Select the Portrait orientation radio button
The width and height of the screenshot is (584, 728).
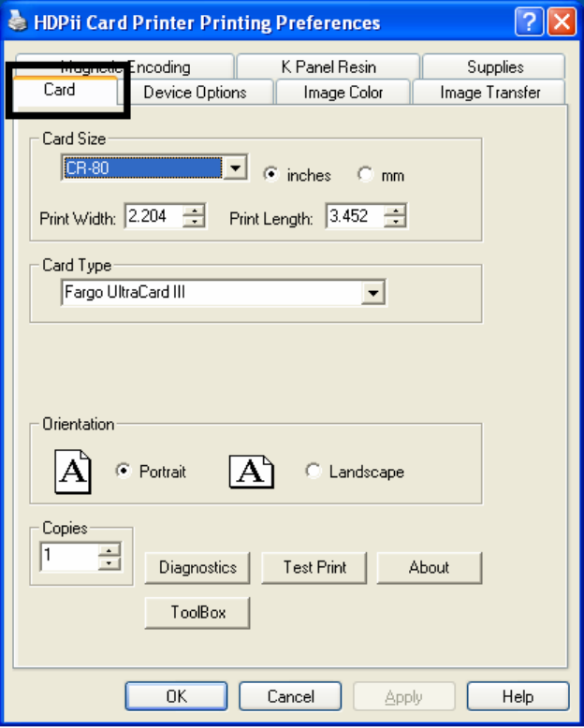point(124,472)
